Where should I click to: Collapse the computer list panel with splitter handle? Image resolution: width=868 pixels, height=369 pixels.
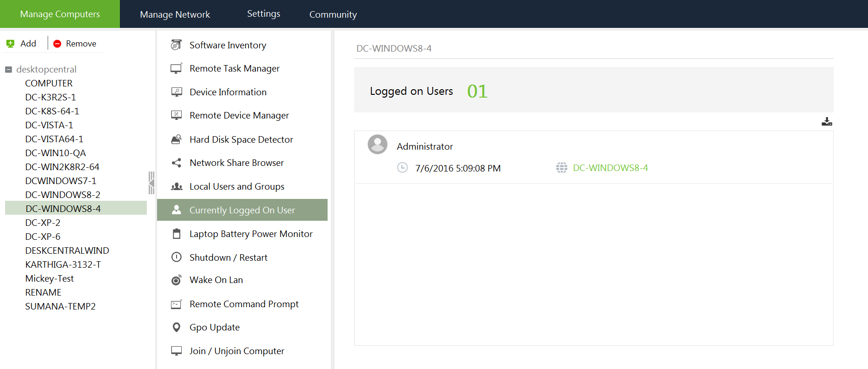(x=151, y=183)
